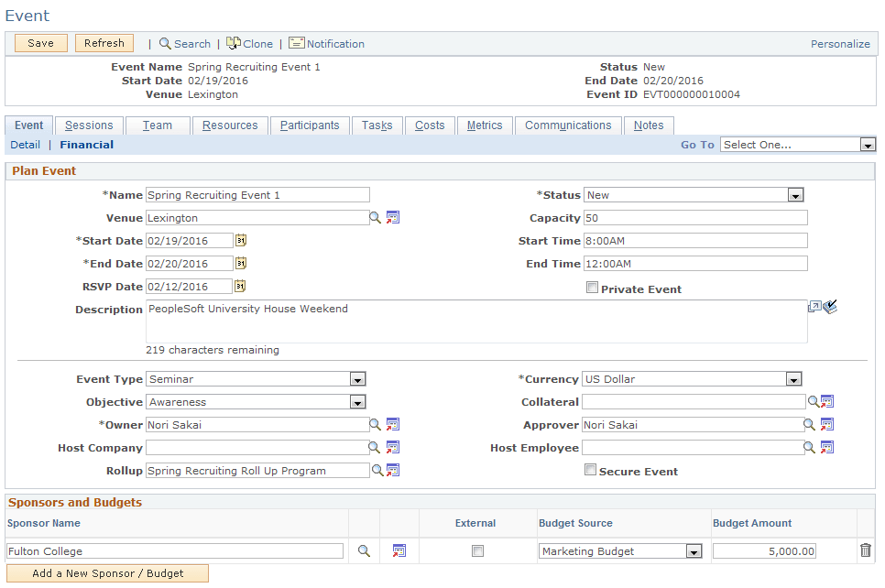Open the Financial view link
885x588 pixels.
click(x=86, y=144)
